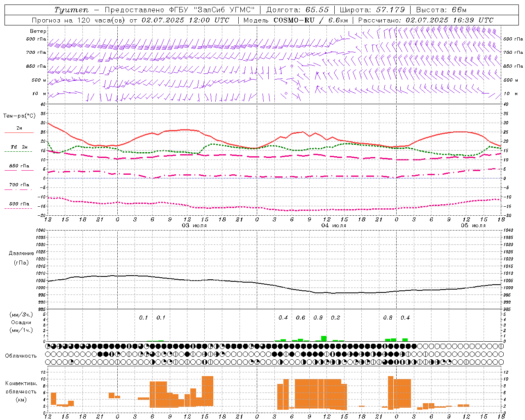Select the provider text ФГБУ "ЗапСиб УГМС"
The height and width of the screenshot is (420, 525).
click(x=212, y=10)
